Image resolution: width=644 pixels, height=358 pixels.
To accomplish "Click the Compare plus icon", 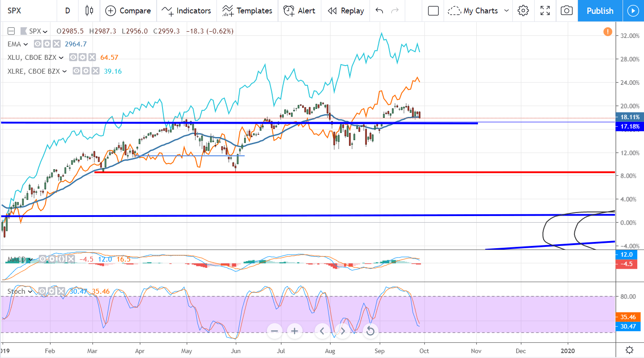I will coord(111,11).
